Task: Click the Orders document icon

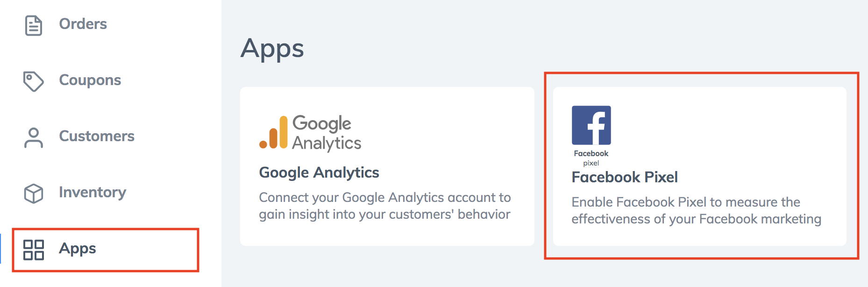Action: pyautogui.click(x=34, y=25)
